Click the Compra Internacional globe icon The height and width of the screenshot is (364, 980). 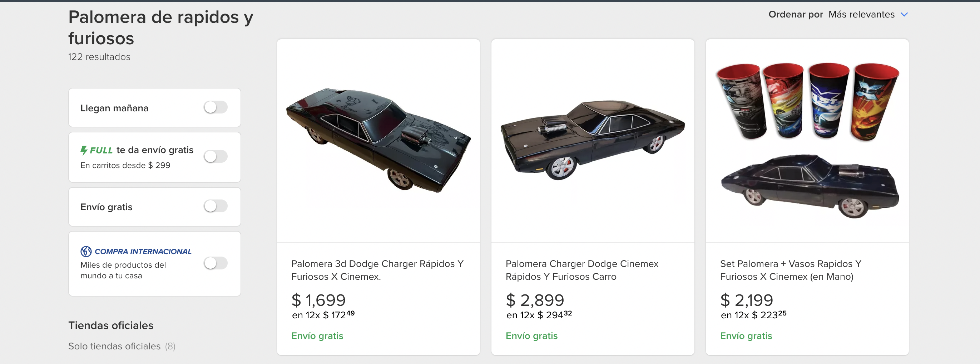(86, 251)
